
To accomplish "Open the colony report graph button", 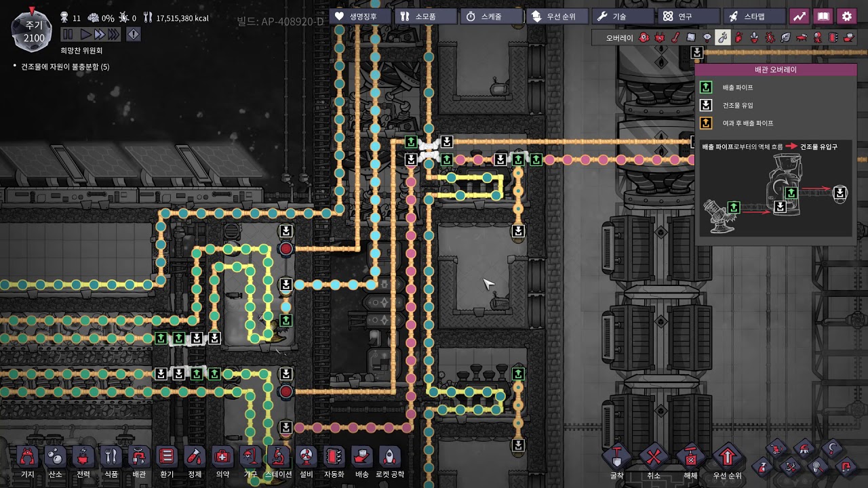I will tap(800, 16).
